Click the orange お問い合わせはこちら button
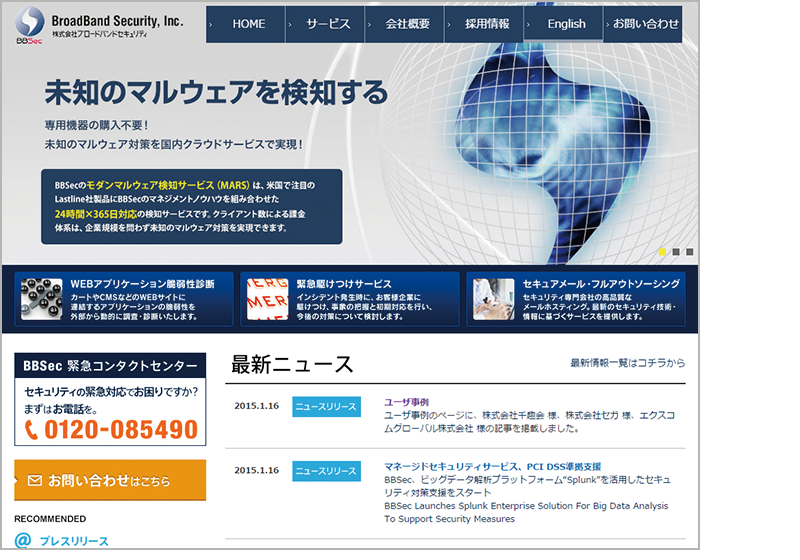Screen dimensions: 800x560 (110, 480)
